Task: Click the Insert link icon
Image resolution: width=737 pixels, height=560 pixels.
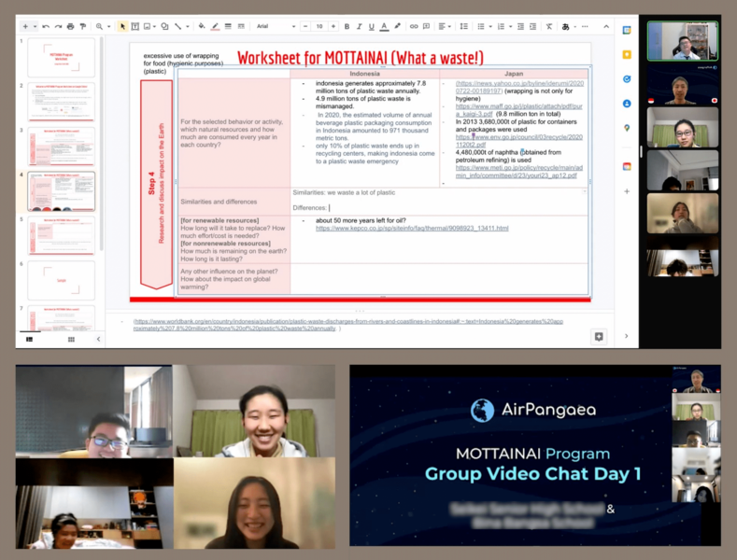Action: [x=414, y=26]
